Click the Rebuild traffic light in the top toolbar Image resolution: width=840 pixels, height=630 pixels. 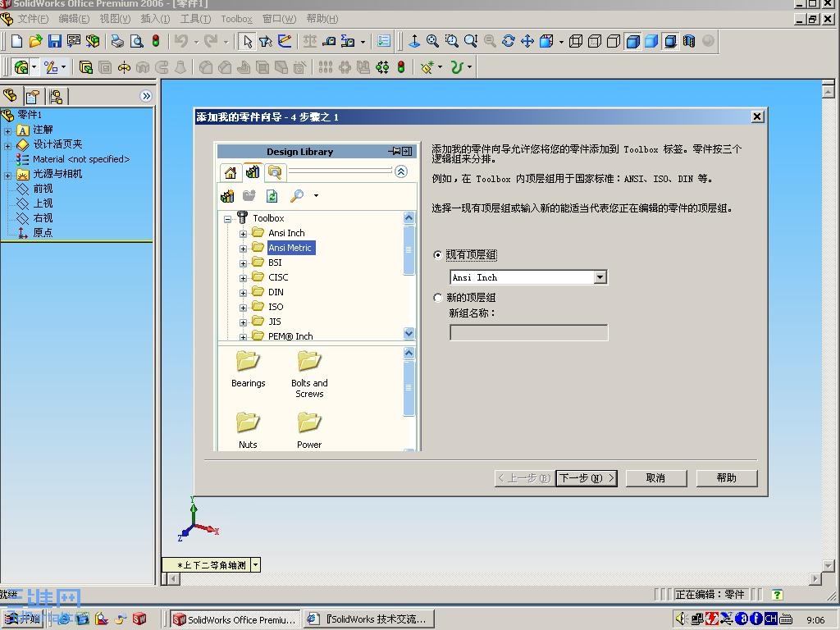tap(156, 41)
